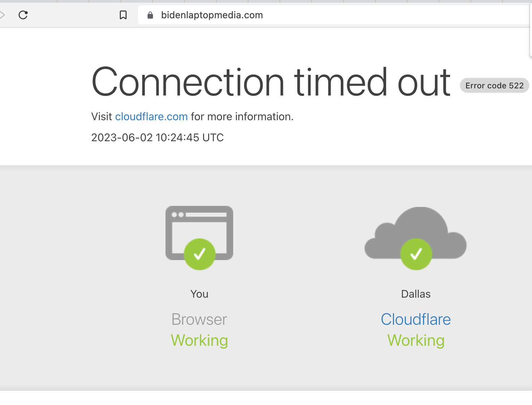532x405 pixels.
Task: Click the Error code 522 badge
Action: [x=494, y=86]
